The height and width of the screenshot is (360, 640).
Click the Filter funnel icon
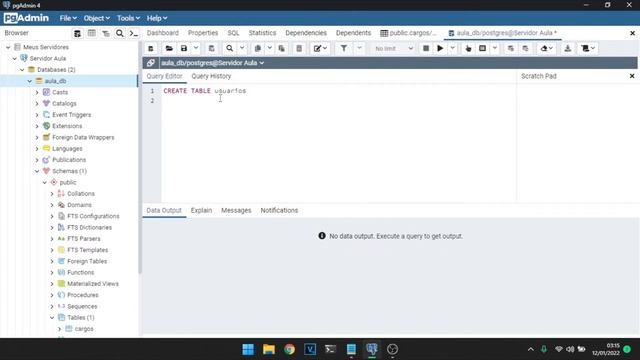point(344,49)
